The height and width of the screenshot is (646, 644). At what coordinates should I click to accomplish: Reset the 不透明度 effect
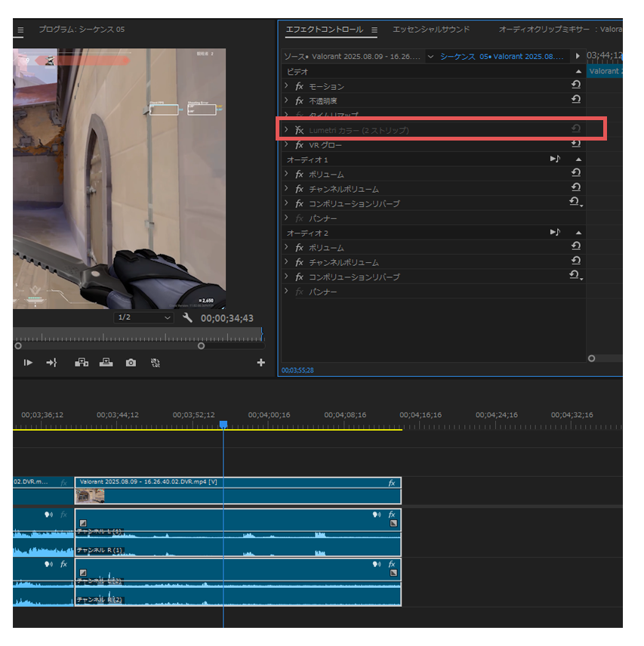(575, 100)
